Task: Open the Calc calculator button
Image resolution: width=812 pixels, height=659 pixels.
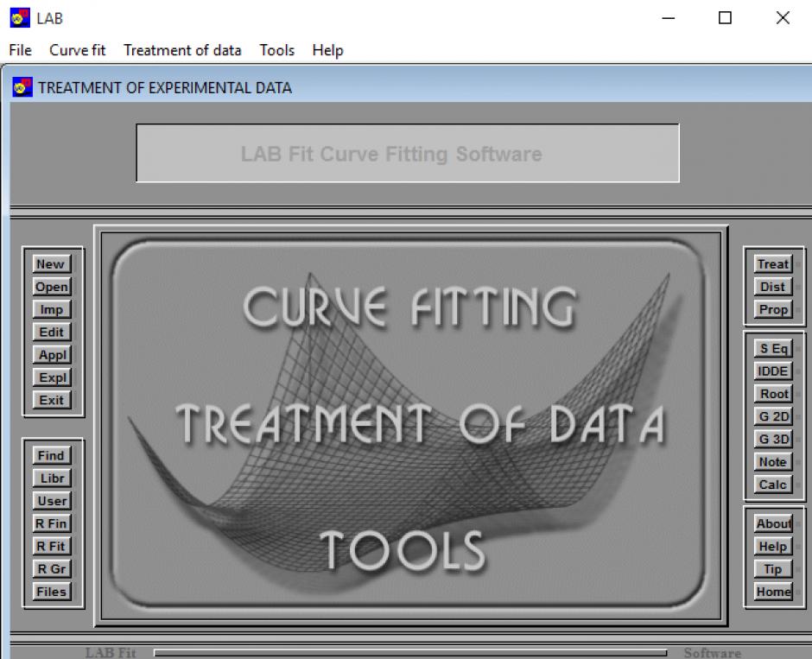Action: pyautogui.click(x=773, y=485)
